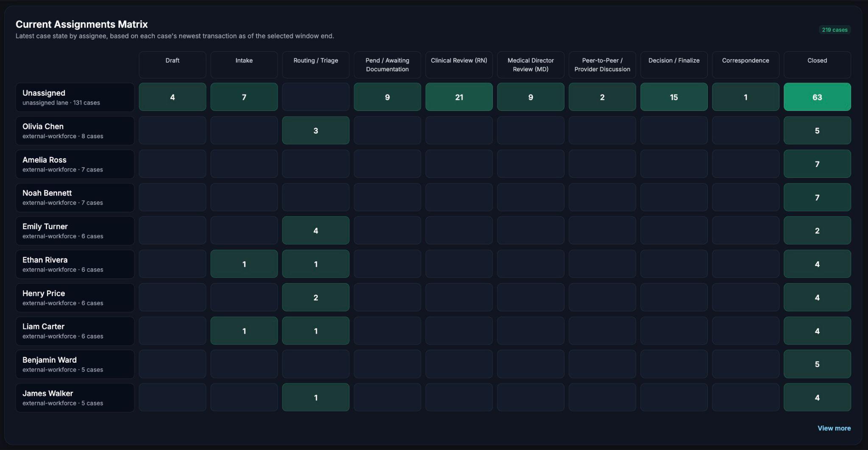The image size is (868, 450).
Task: Click Unassigned Closed cell showing 63
Action: 817,97
